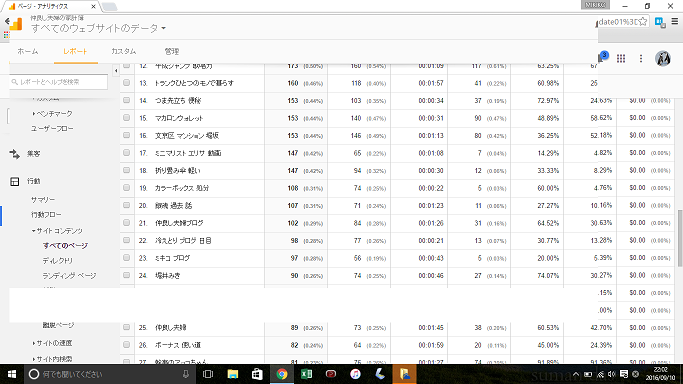Open Excel from the taskbar
683x384 pixels.
[x=306, y=374]
